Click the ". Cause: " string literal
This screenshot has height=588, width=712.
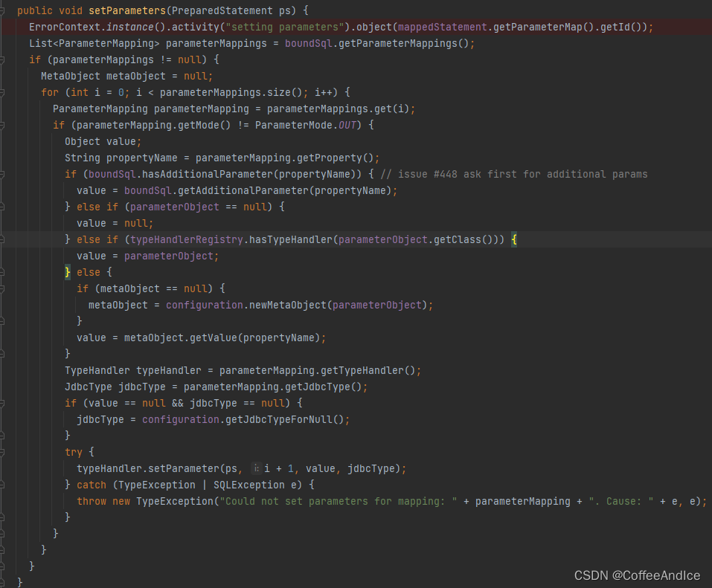point(621,501)
